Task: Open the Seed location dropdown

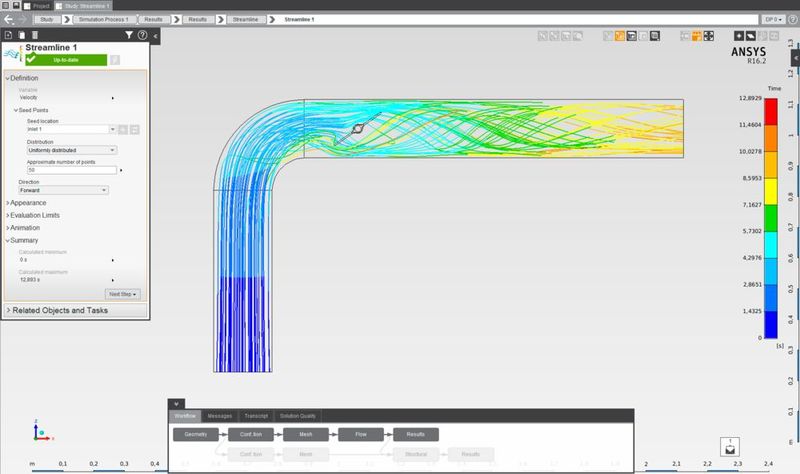Action: (64, 129)
